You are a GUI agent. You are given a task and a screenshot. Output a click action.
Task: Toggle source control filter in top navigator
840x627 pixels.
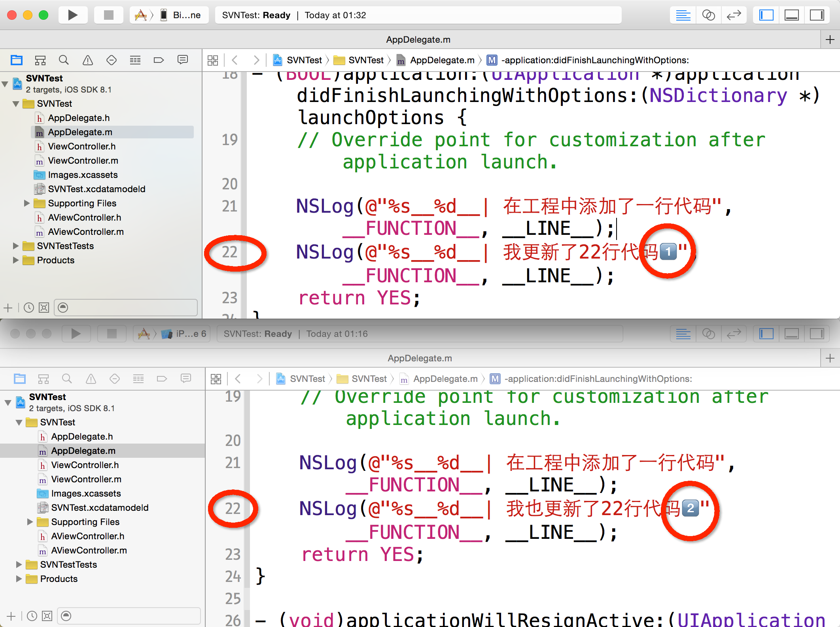pos(44,308)
